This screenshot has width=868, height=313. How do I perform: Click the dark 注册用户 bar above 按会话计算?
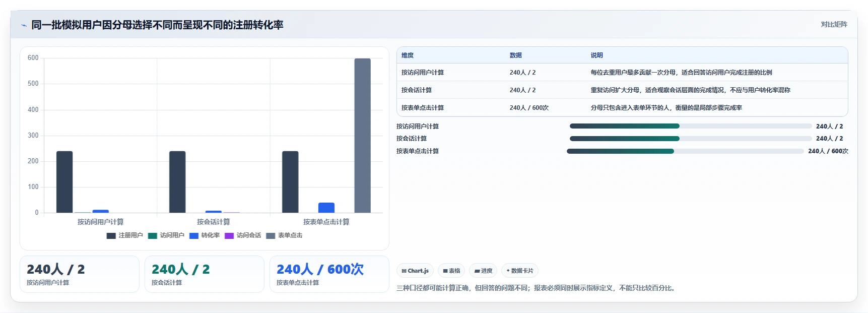tap(177, 182)
